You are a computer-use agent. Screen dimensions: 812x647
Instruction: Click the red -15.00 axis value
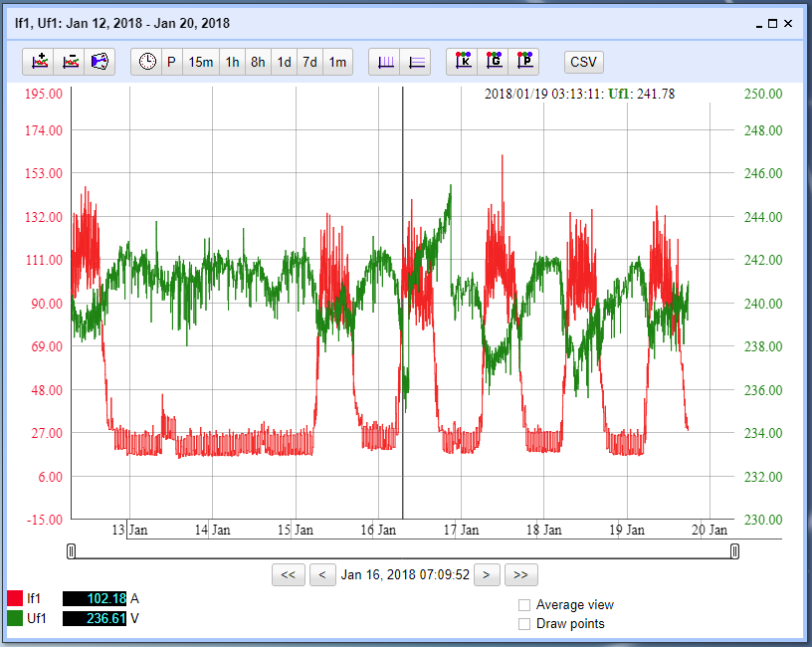click(44, 520)
